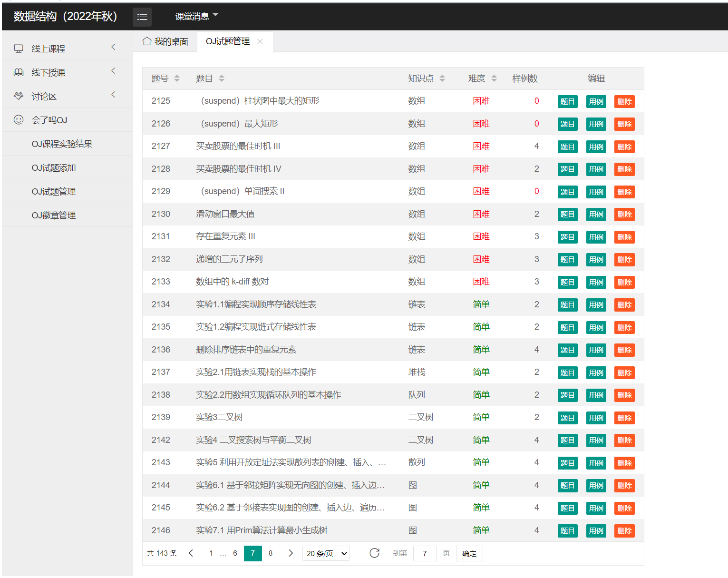Switch to 我的桌面 tab
This screenshot has width=728, height=578.
tap(165, 41)
